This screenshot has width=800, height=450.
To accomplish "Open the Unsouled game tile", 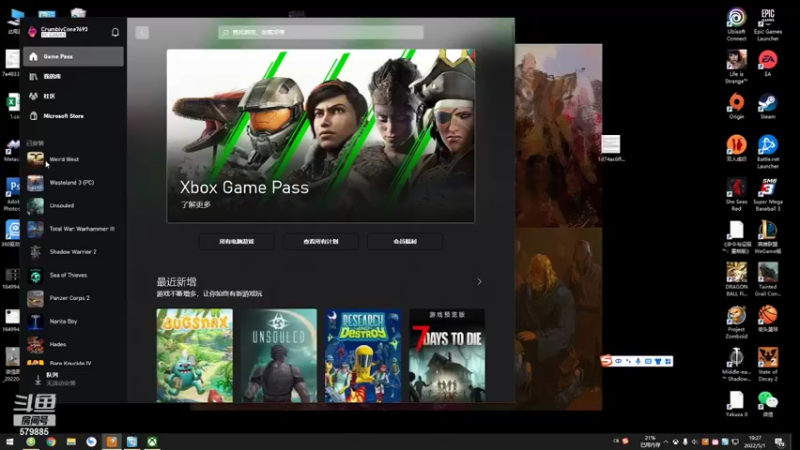I will (x=279, y=355).
